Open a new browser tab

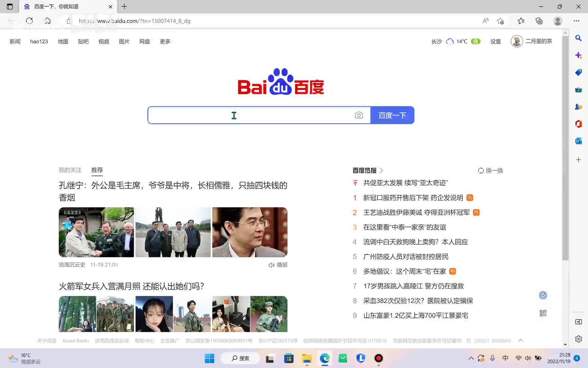124,6
